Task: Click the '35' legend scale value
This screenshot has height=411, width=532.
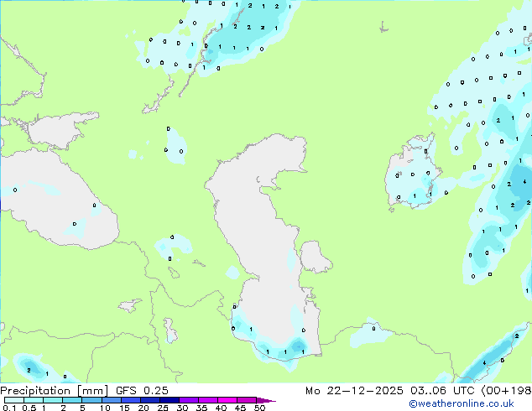Action: (201, 408)
